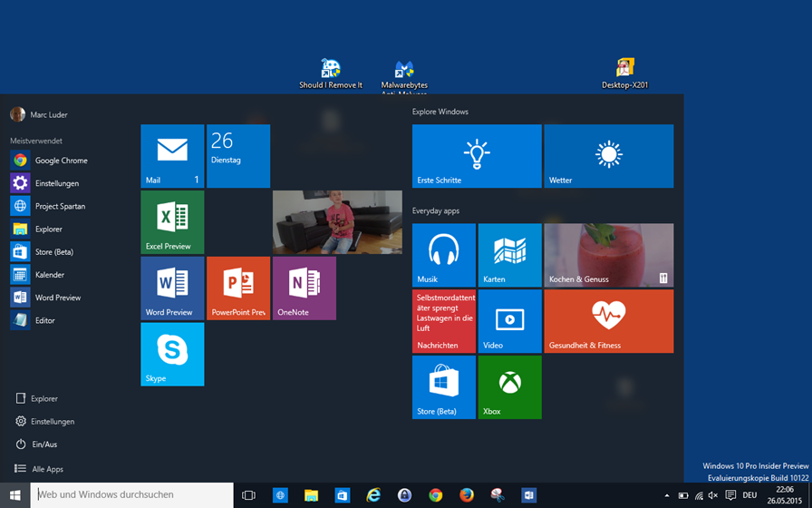Image resolution: width=812 pixels, height=508 pixels.
Task: Open the Skype tile
Action: 172,354
